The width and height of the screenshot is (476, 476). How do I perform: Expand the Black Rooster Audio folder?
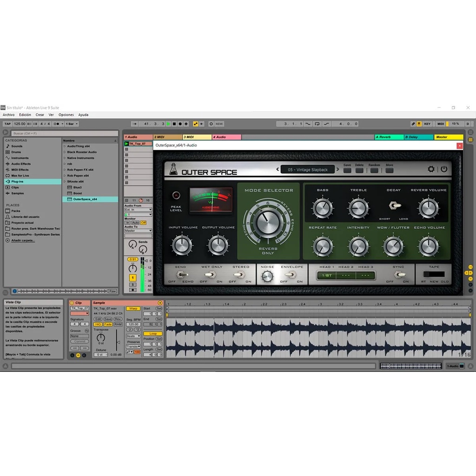click(x=65, y=152)
